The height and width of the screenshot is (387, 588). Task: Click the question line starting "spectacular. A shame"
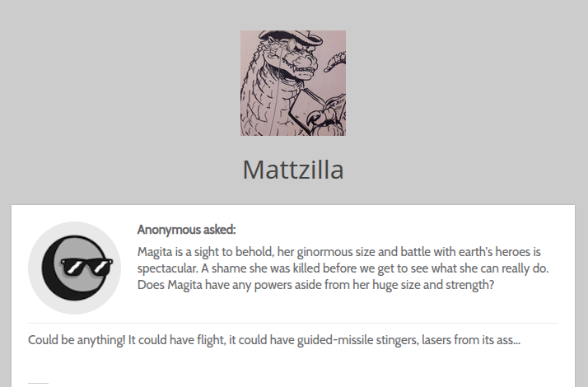coord(343,268)
